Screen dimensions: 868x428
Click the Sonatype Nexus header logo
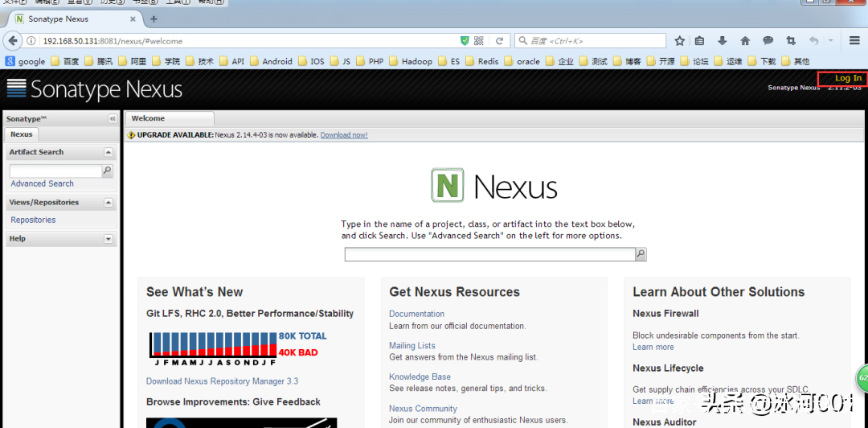coord(94,89)
